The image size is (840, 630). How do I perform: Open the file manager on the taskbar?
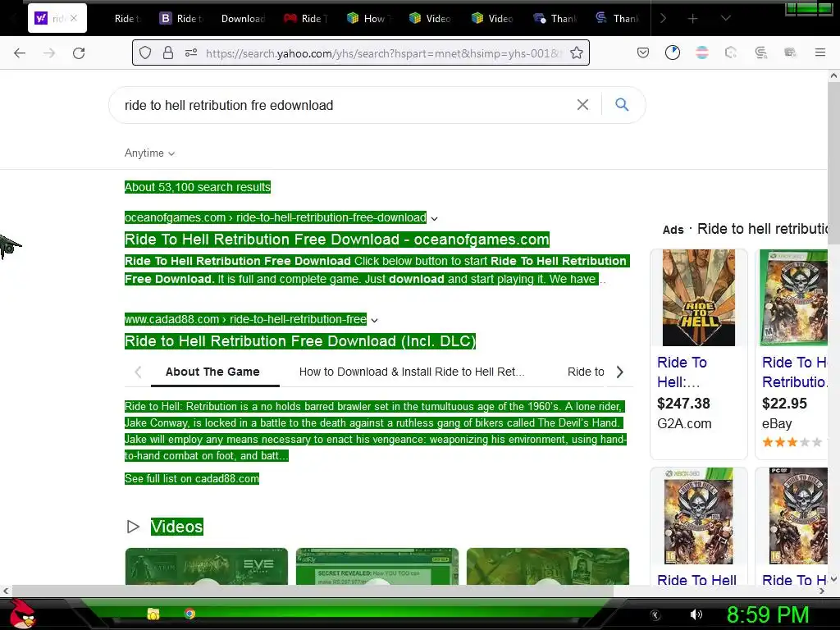pyautogui.click(x=153, y=614)
